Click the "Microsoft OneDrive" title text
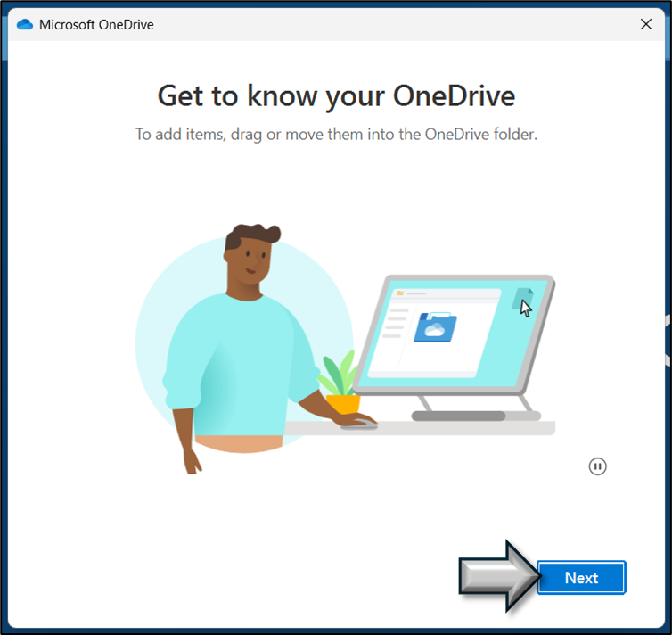 (96, 25)
